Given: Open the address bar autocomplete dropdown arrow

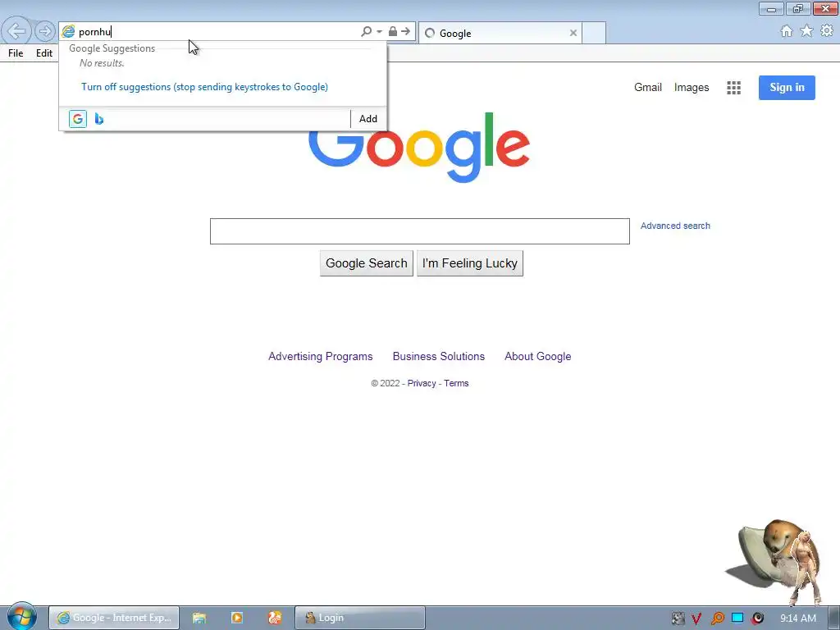Looking at the screenshot, I should (379, 32).
